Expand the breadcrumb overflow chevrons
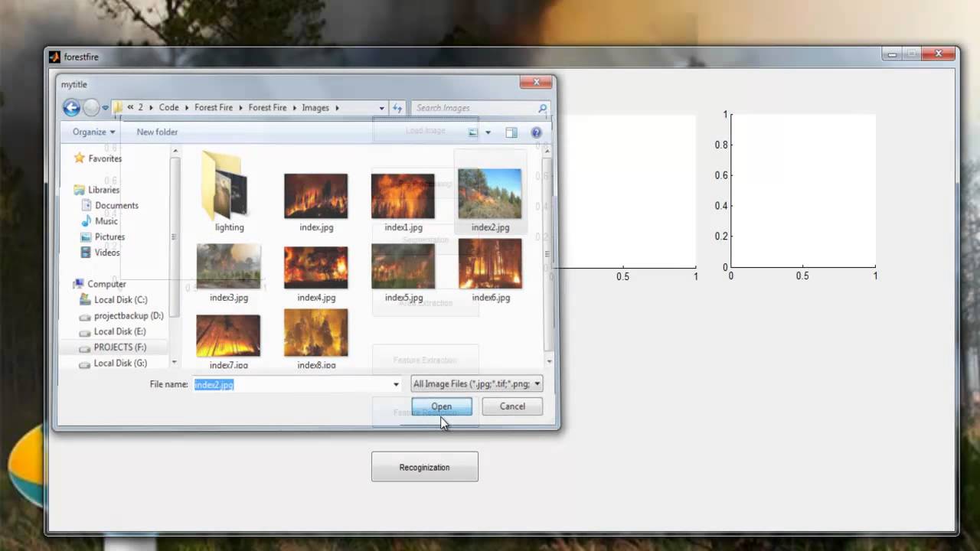The height and width of the screenshot is (551, 980). [130, 108]
